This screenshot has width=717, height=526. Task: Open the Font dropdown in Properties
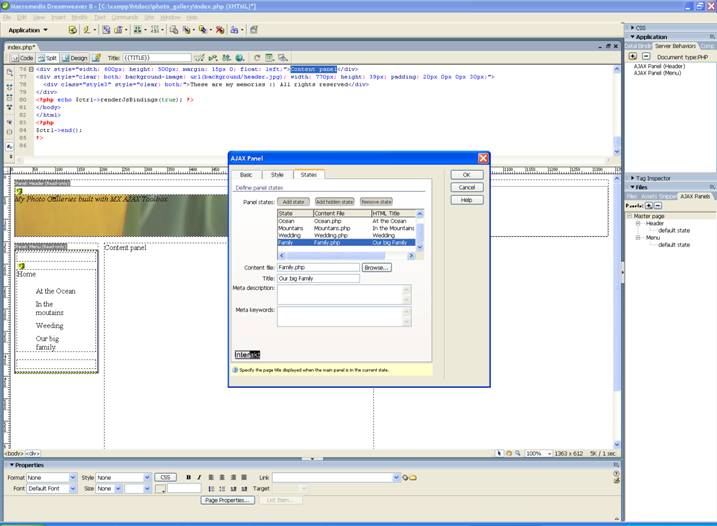click(x=73, y=488)
